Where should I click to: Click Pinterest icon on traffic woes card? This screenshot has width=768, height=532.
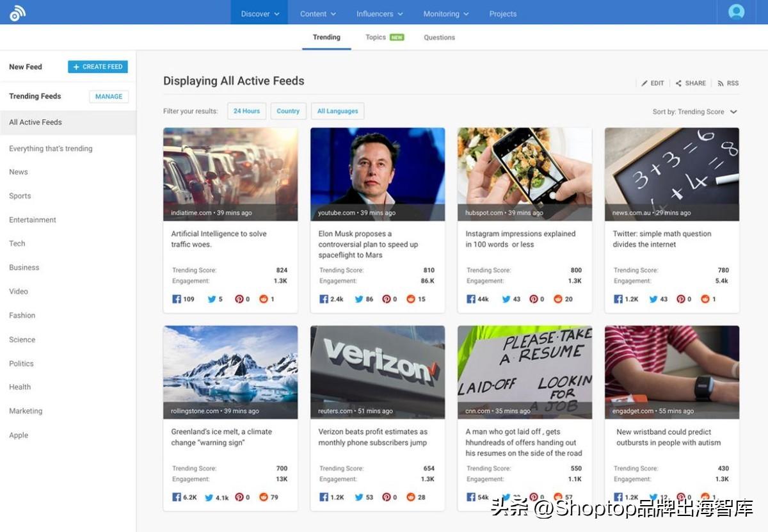point(239,299)
